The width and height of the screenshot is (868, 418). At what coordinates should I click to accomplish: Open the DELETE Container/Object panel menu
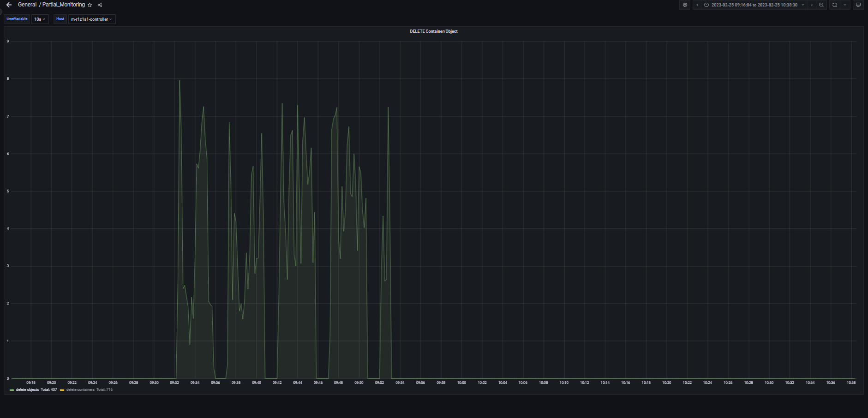point(433,31)
